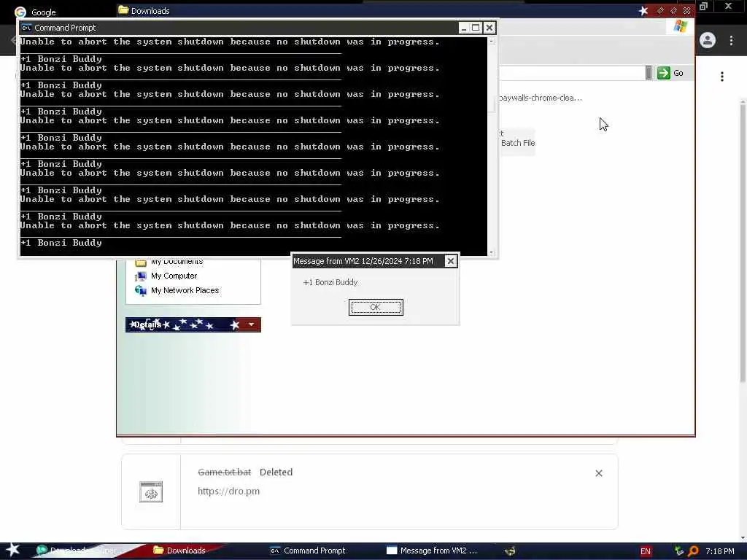This screenshot has height=560, width=747.
Task: Open the Chrome profile avatar icon
Action: pos(708,41)
